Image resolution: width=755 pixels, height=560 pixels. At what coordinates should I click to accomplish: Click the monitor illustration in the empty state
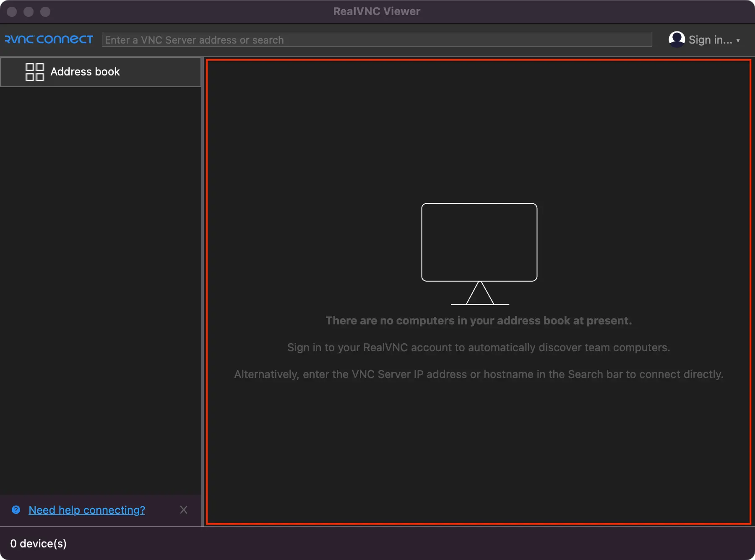click(x=479, y=251)
